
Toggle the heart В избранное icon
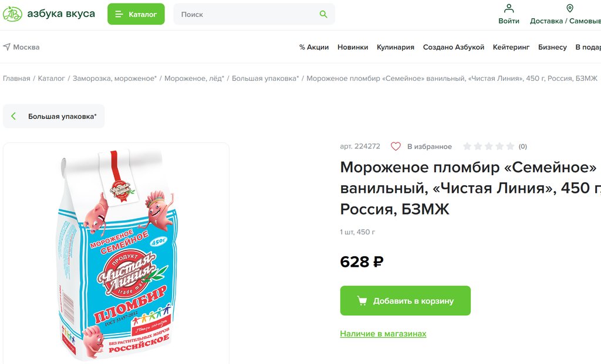pyautogui.click(x=396, y=146)
